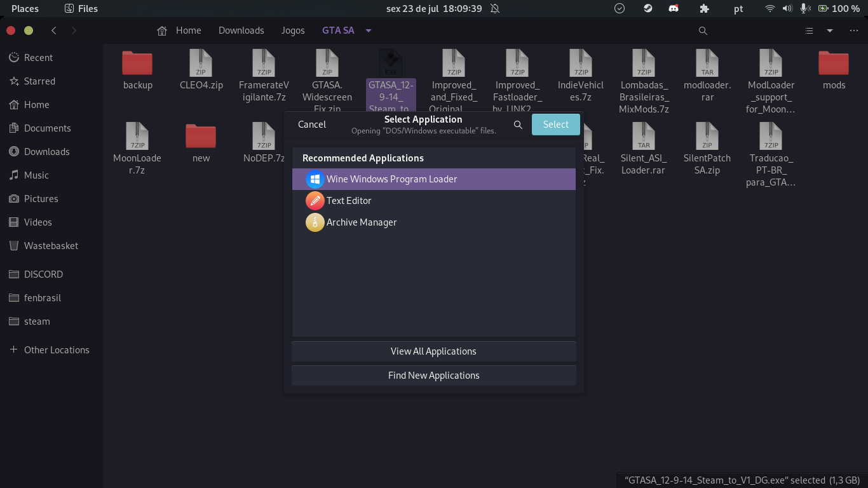Open Pictures in the sidebar
Screen dimensions: 868x488
coord(51,199)
